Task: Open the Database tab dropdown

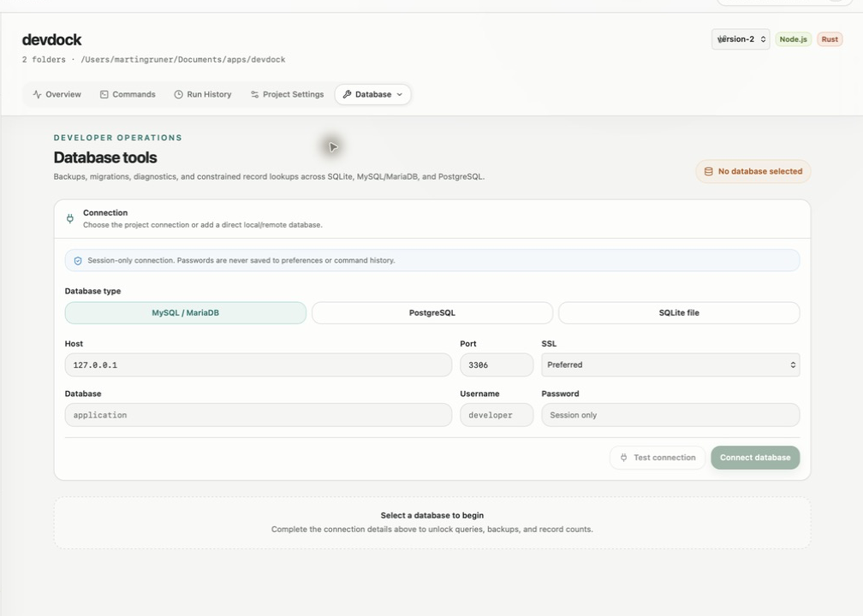Action: coord(372,95)
